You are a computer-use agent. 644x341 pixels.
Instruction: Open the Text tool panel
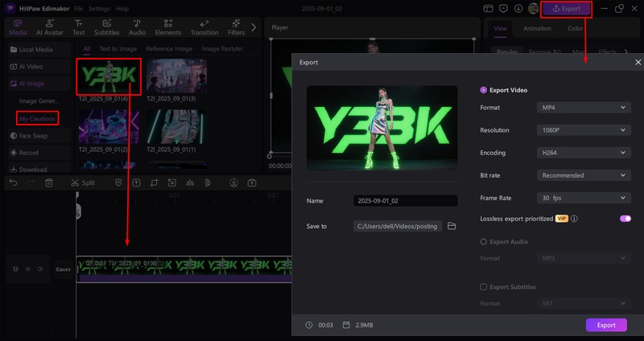tap(78, 27)
